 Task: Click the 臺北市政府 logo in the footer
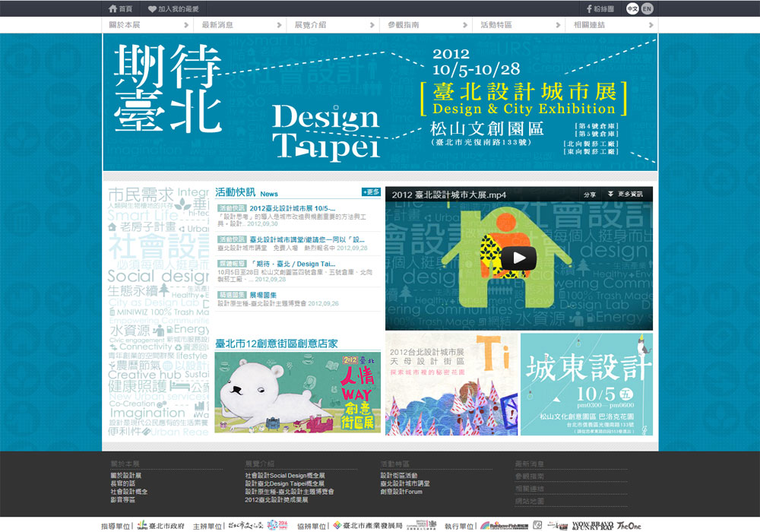click(x=161, y=526)
